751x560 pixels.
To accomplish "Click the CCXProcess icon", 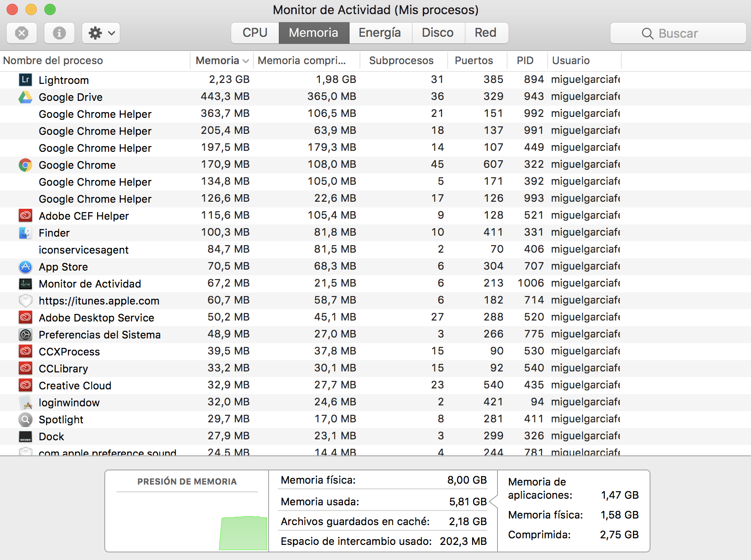I will (25, 352).
